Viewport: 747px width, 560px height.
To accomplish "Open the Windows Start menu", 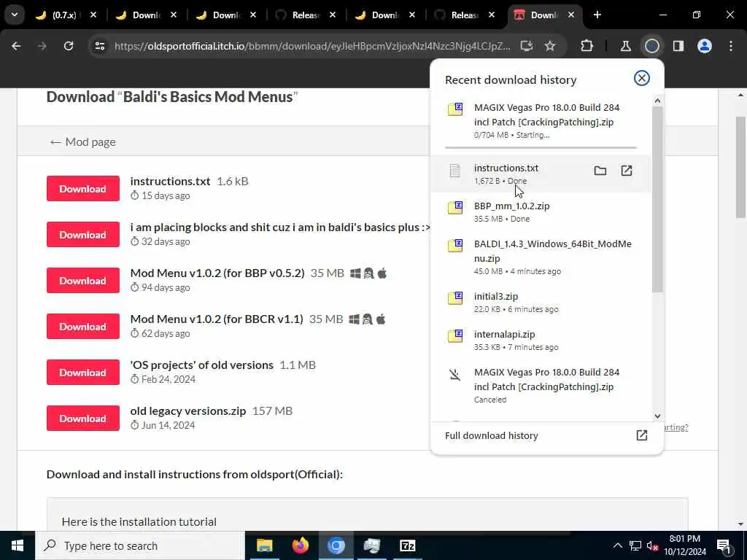I will tap(18, 545).
